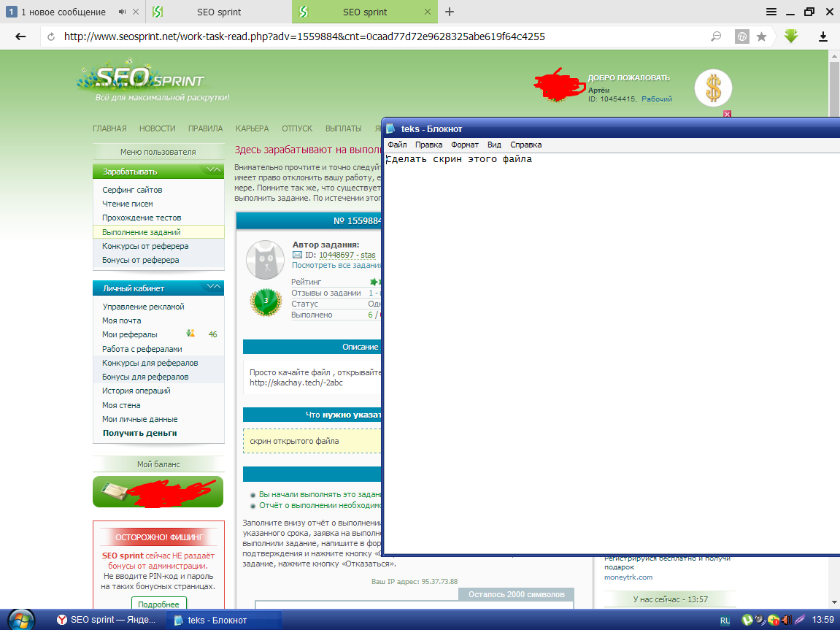The width and height of the screenshot is (840, 630).
Task: Click the RU language indicator
Action: 725,621
